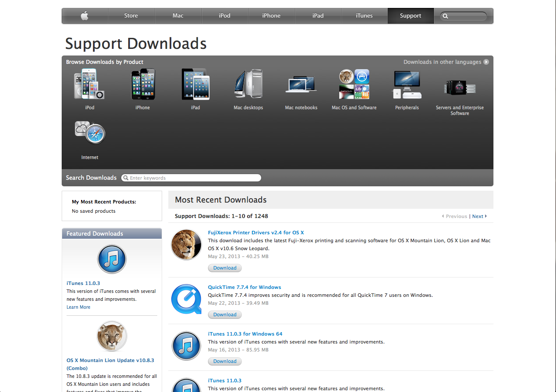Click the arrow icon beside Downloads in other languages
Viewport: 556px width, 392px height.
(x=486, y=62)
